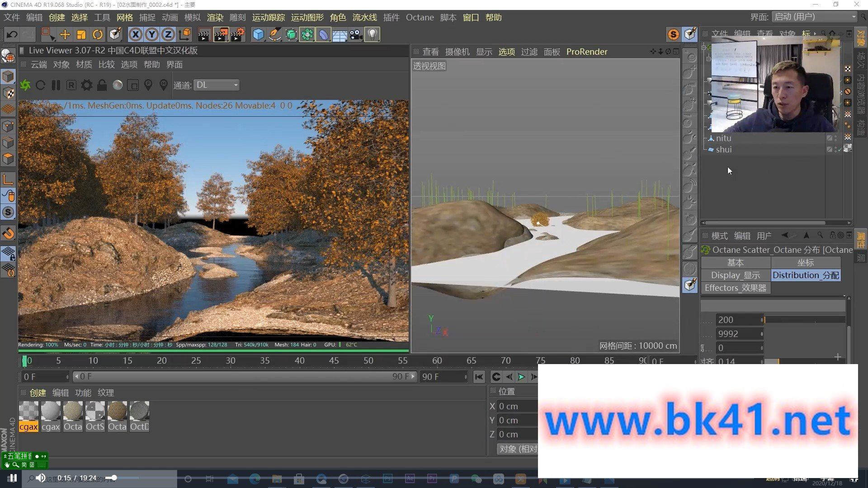This screenshot has height=488, width=868.
Task: Open the DL channel dropdown
Action: tap(217, 85)
